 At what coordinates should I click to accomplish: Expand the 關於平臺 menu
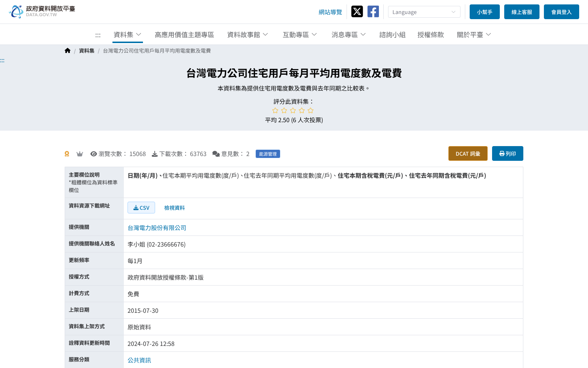(x=474, y=35)
